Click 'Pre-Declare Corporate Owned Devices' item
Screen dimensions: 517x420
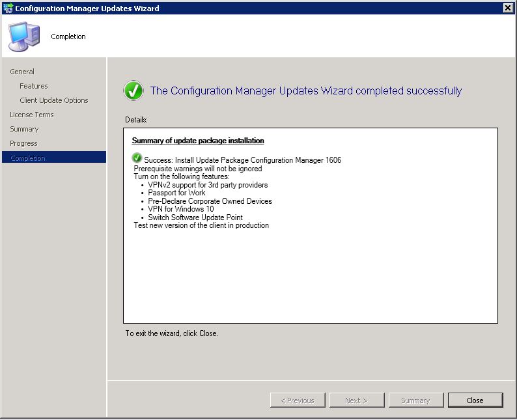click(210, 201)
